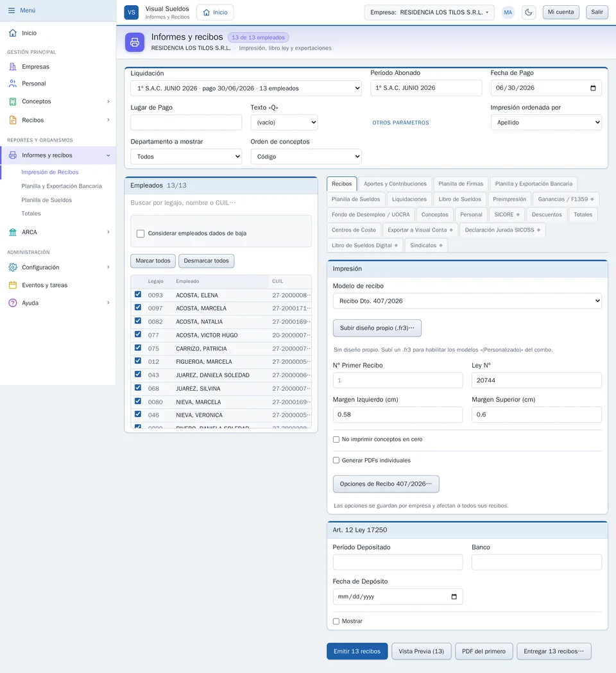The width and height of the screenshot is (616, 673).
Task: Expand Impresión ordenada por dropdown
Action: pyautogui.click(x=546, y=123)
